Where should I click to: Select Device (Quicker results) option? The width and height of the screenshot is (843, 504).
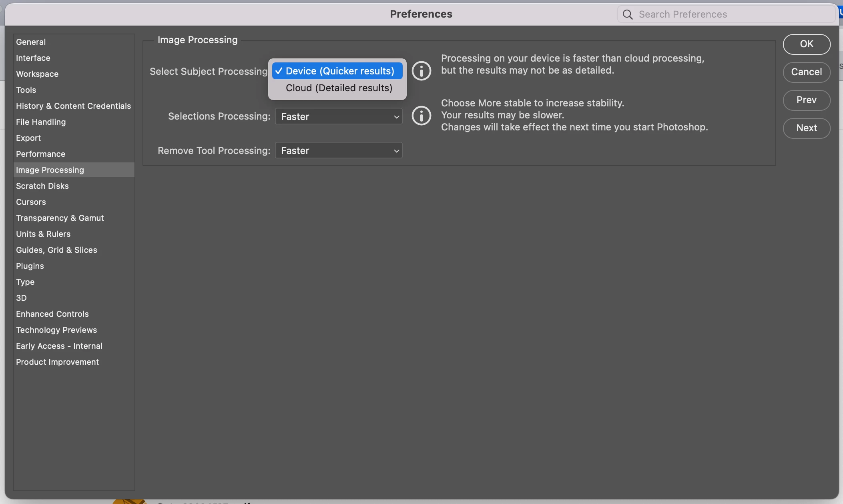[339, 71]
